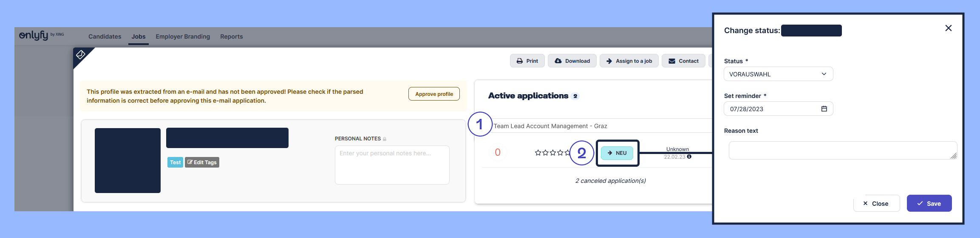
Task: Close the Change status dialog with X
Action: (x=948, y=28)
